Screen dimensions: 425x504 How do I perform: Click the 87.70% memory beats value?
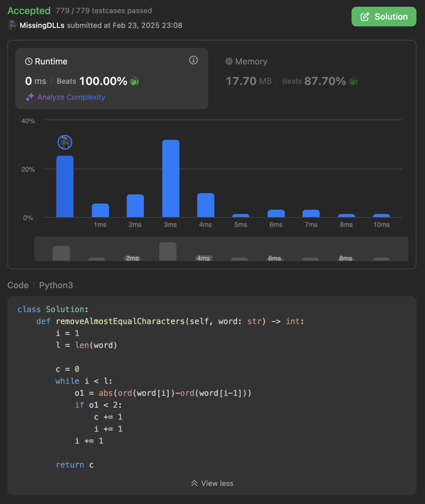[x=325, y=81]
